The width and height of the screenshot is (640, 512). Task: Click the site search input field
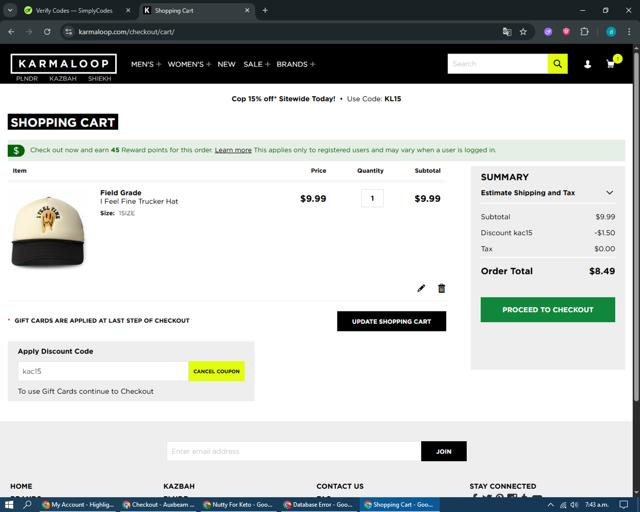tap(498, 64)
